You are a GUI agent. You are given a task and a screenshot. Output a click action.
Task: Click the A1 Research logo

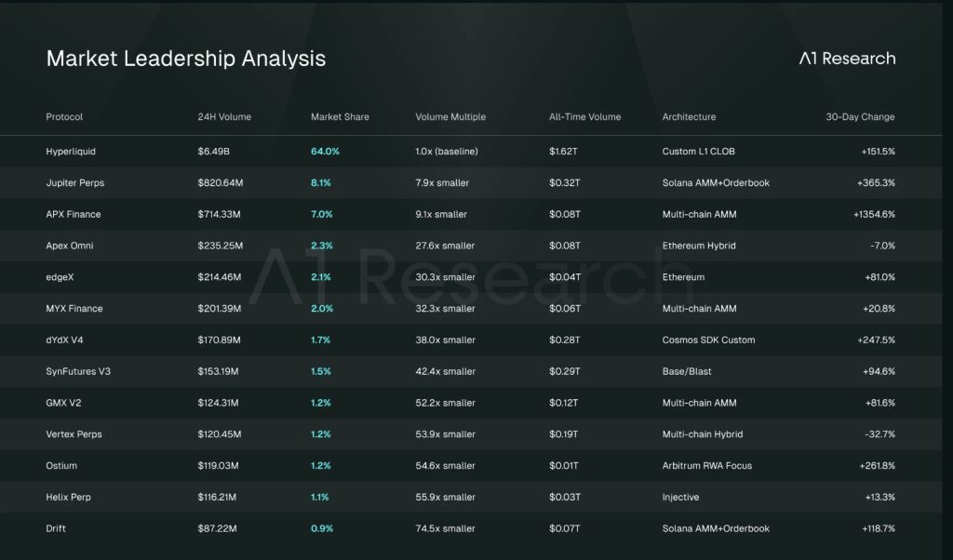click(x=847, y=59)
